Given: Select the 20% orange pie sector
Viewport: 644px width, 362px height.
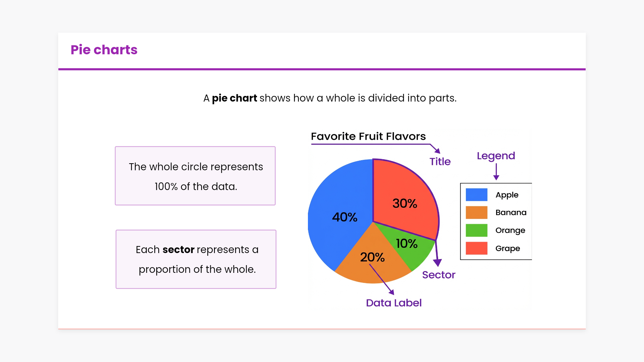Looking at the screenshot, I should 369,268.
